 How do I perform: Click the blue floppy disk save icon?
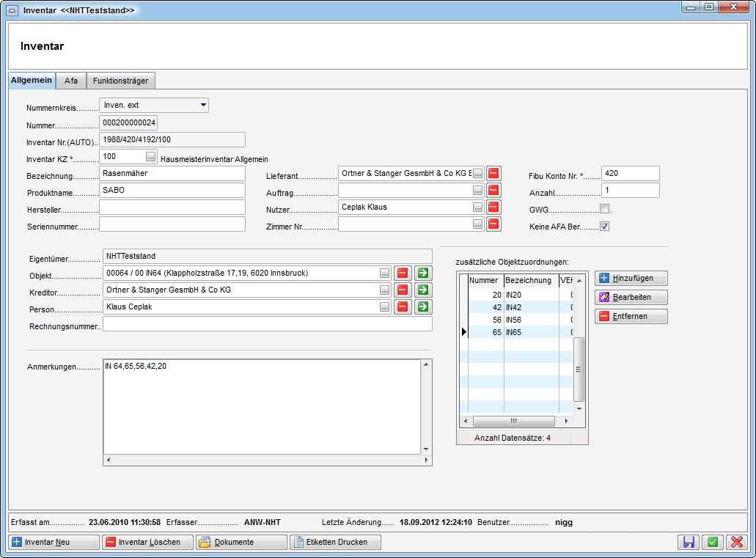click(689, 543)
